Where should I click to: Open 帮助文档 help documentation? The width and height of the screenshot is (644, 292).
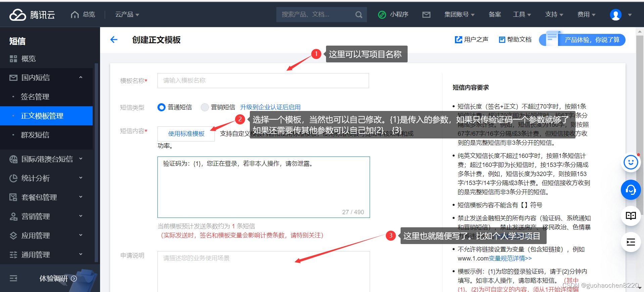[x=515, y=40]
